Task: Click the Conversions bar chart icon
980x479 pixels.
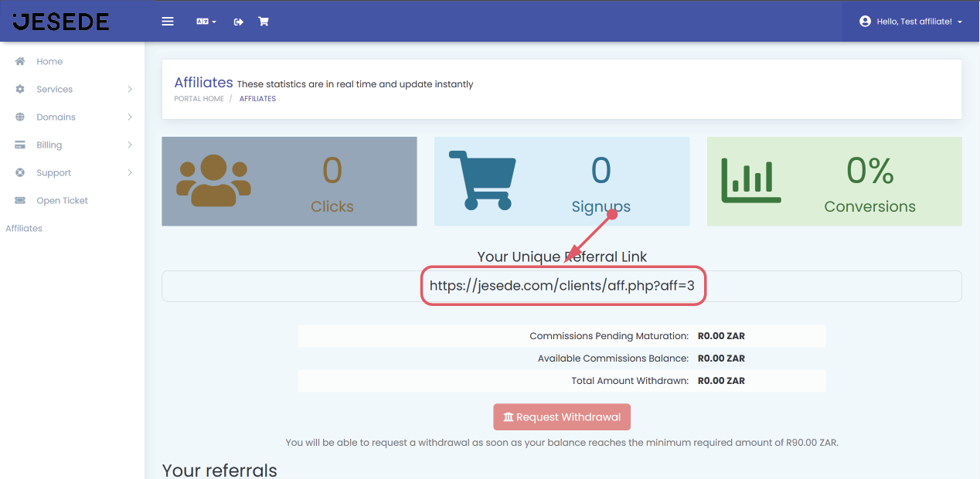Action: tap(750, 181)
